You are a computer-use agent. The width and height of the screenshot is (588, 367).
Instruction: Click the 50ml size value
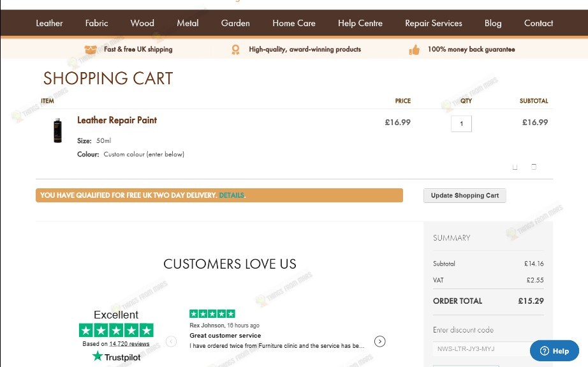point(103,140)
